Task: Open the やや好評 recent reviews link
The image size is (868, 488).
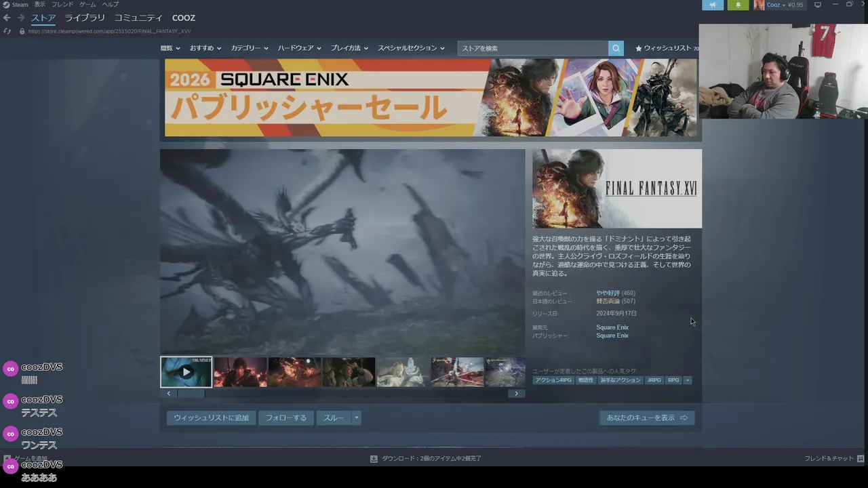Action: tap(608, 293)
